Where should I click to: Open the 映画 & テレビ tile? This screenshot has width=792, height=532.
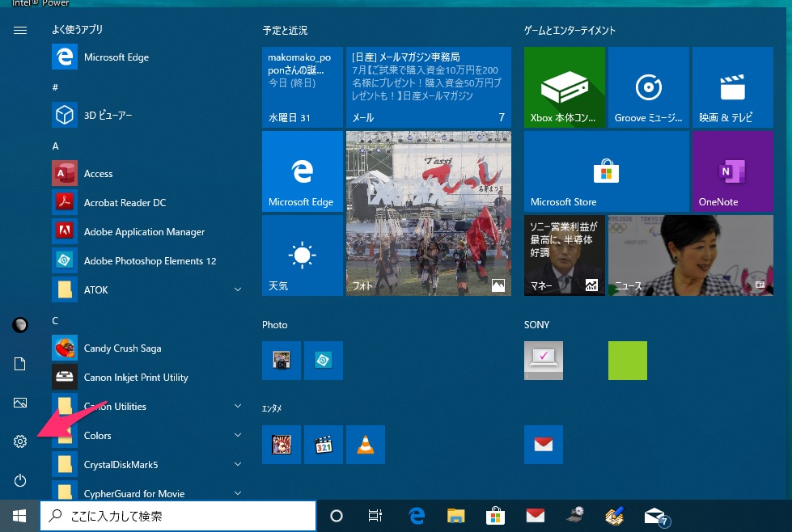(x=733, y=87)
